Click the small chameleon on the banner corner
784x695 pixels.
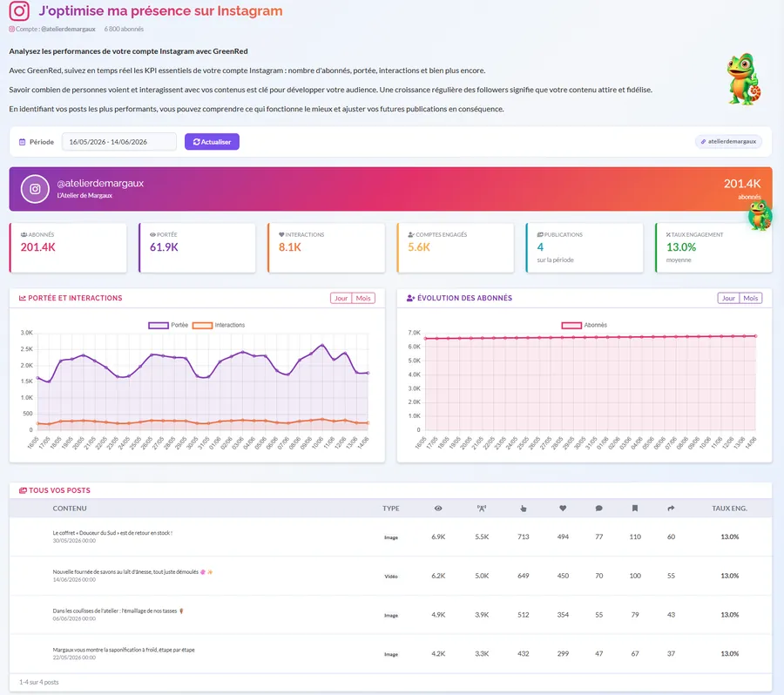760,215
